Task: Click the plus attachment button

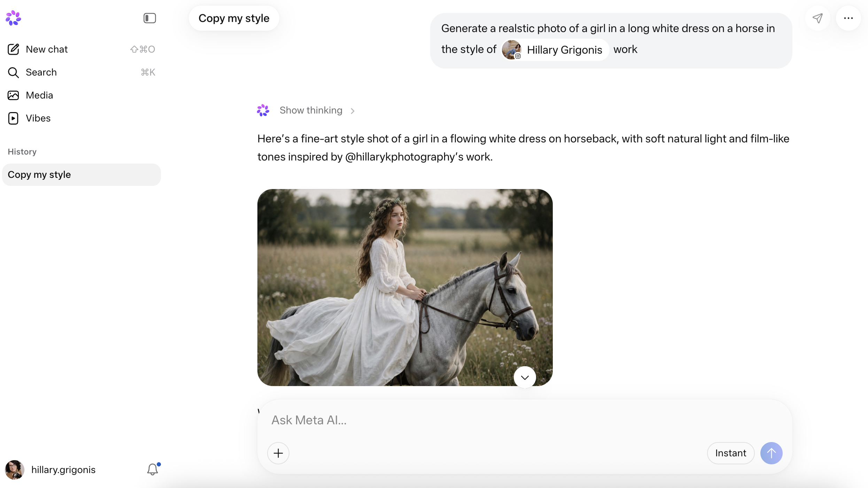Action: point(278,453)
